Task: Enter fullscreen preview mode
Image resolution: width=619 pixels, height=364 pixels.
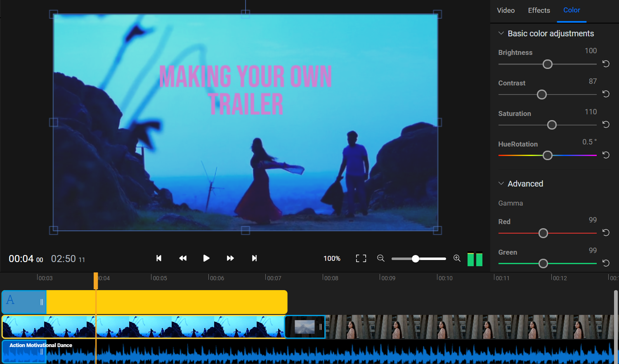Action: coord(361,258)
